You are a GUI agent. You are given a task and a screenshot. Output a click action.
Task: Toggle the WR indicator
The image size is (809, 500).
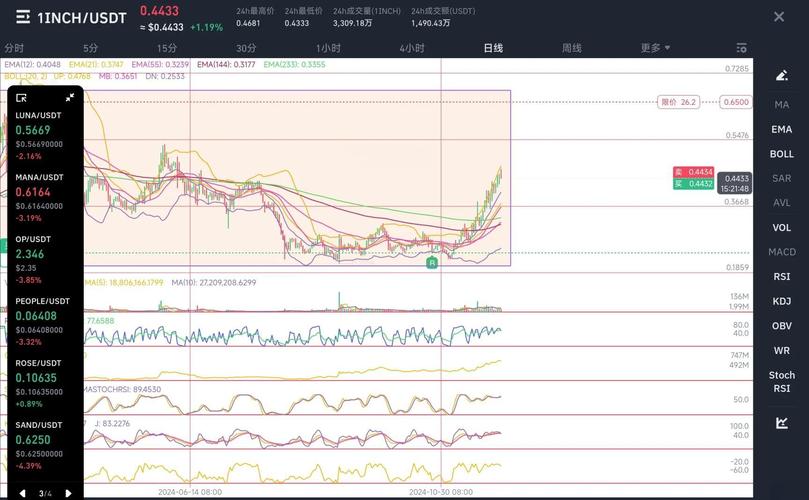pos(782,351)
